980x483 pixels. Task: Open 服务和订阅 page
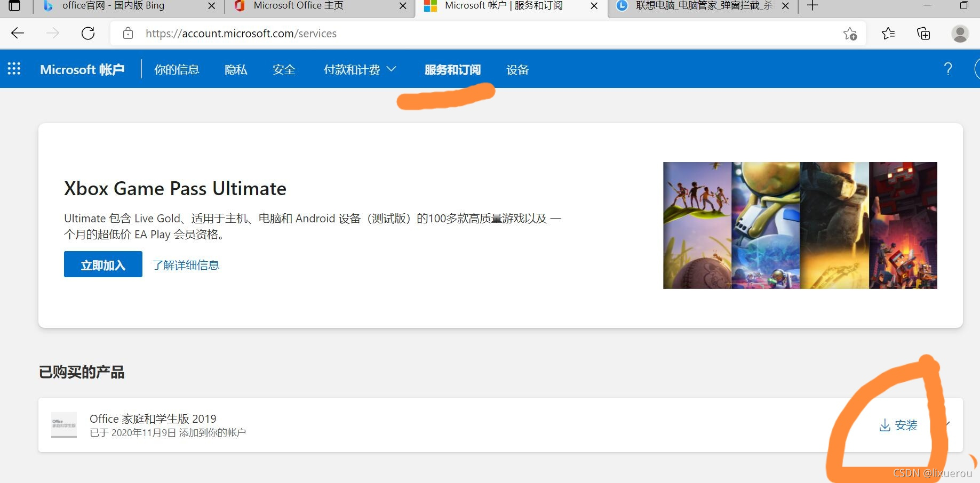tap(452, 69)
